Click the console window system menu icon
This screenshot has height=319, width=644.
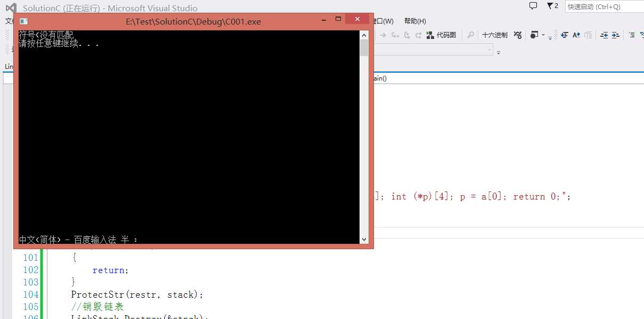pyautogui.click(x=23, y=21)
